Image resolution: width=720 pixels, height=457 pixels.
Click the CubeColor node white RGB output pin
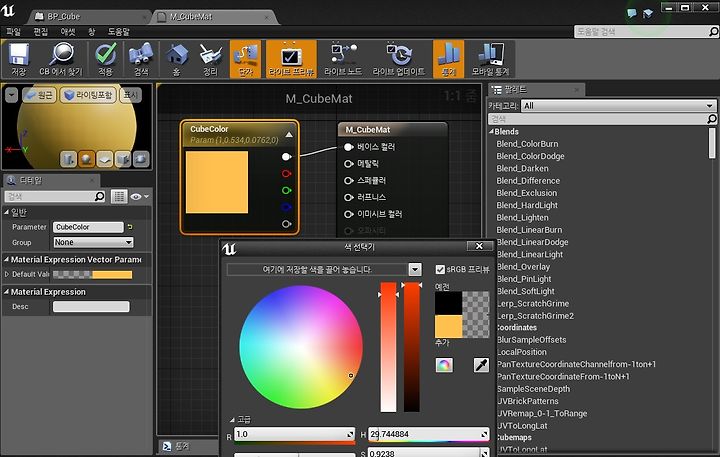point(287,157)
